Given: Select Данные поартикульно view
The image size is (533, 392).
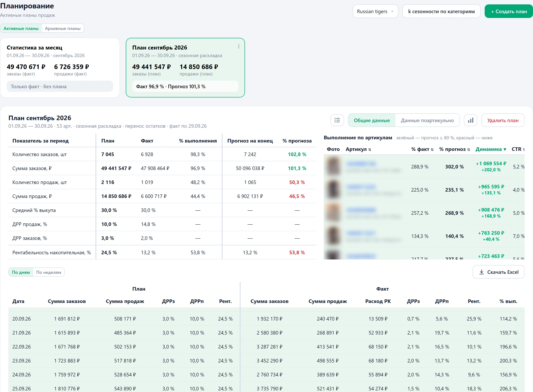Looking at the screenshot, I should point(427,120).
